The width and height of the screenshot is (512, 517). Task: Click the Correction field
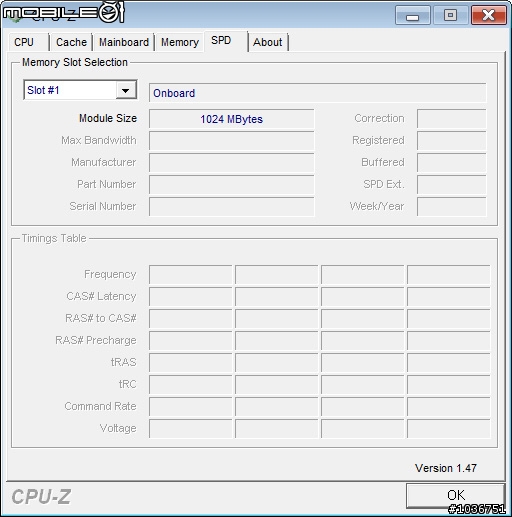point(451,119)
